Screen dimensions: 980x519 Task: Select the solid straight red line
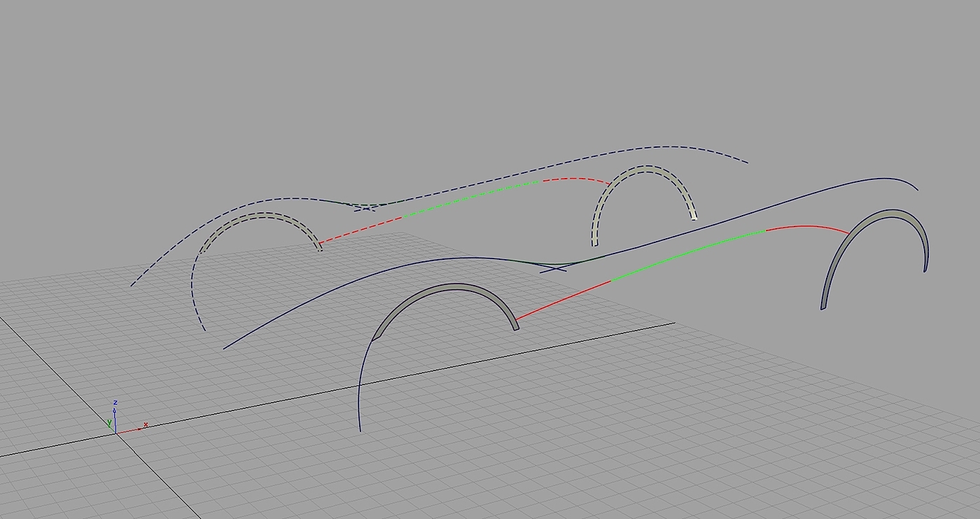point(564,300)
